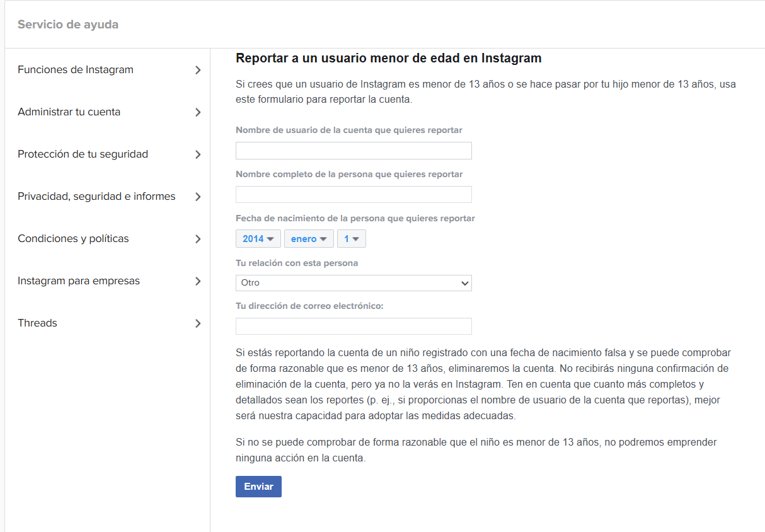Expand the Condiciones y políticas chevron
This screenshot has height=532, width=765.
point(198,239)
